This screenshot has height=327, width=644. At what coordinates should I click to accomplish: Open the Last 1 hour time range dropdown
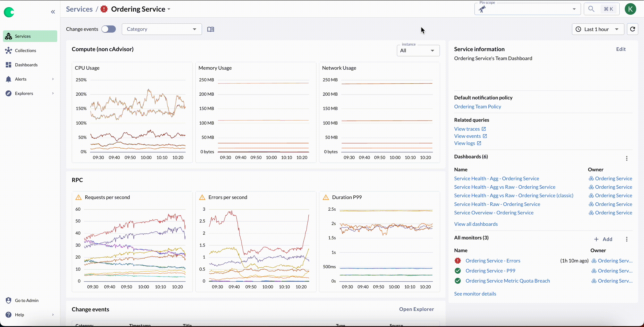(x=598, y=29)
